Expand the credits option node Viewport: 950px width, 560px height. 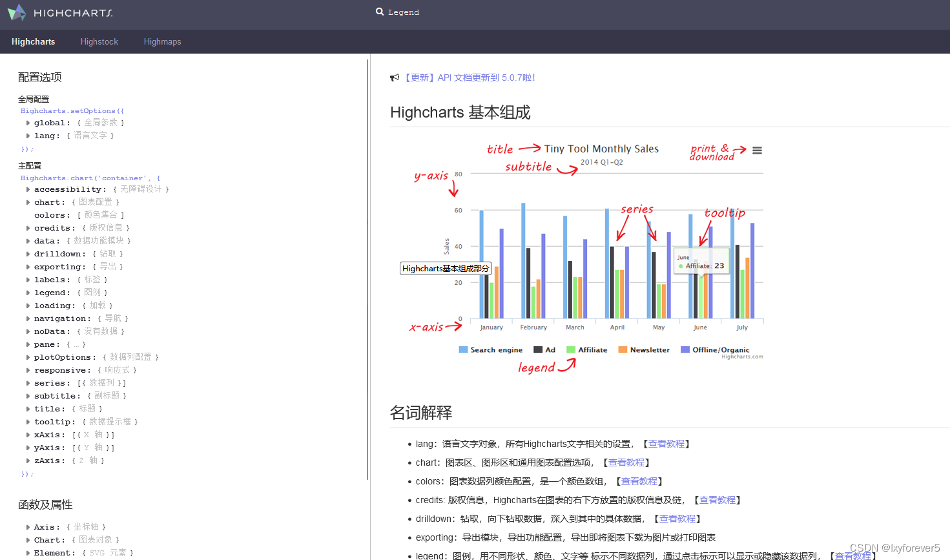tap(28, 228)
